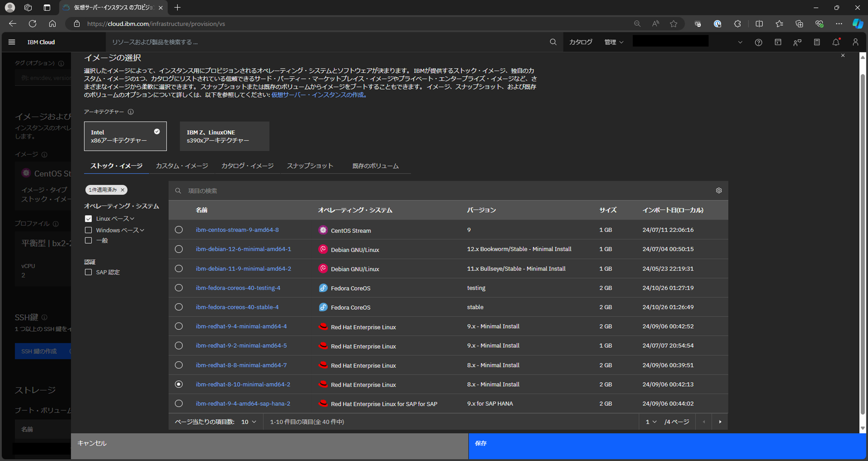Screen dimensions: 868x461
Task: Open the notifications bell icon
Action: [x=836, y=43]
